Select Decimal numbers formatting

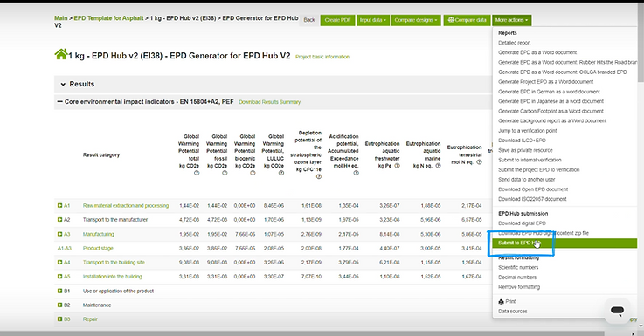(517, 278)
